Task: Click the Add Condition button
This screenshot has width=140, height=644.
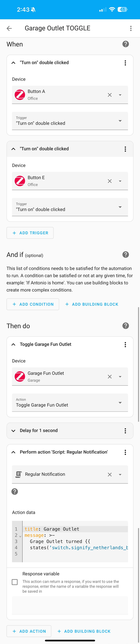Action: 33,304
